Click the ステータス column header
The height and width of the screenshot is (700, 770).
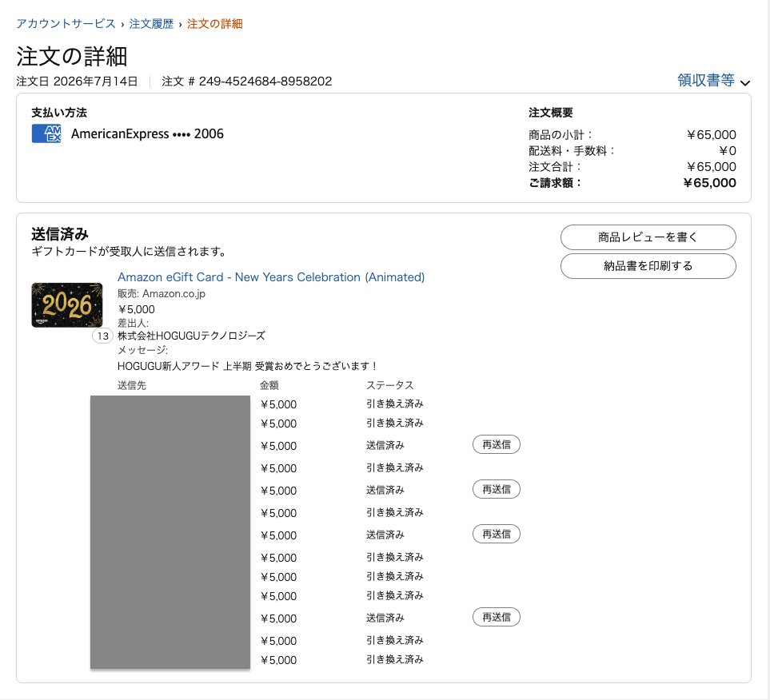coord(390,385)
